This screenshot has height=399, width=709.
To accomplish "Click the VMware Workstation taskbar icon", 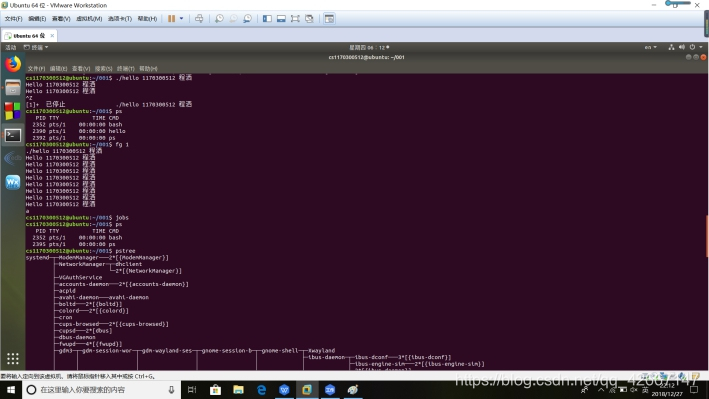I will (307, 390).
